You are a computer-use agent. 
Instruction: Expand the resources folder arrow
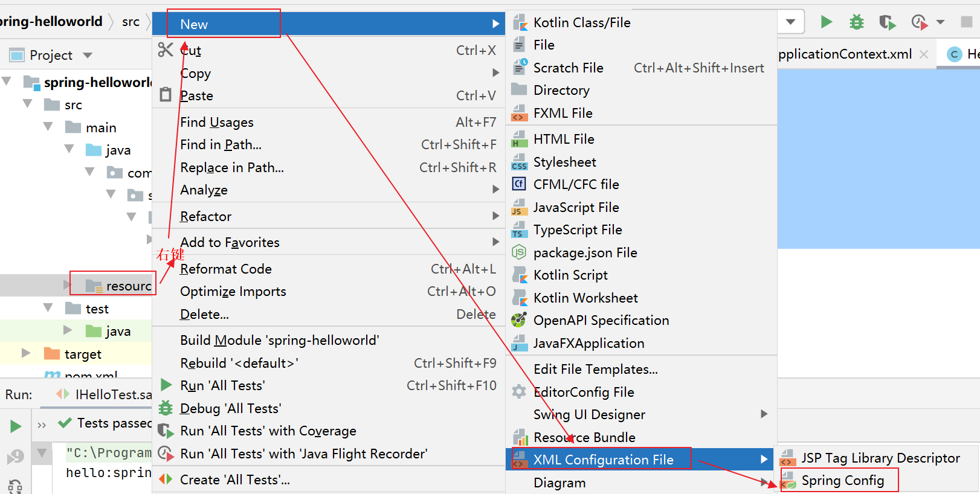click(67, 284)
